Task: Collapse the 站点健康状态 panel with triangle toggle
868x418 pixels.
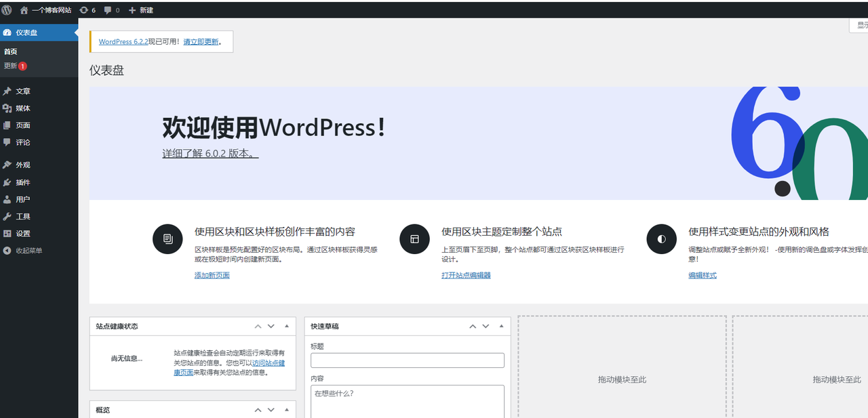Action: pos(287,326)
